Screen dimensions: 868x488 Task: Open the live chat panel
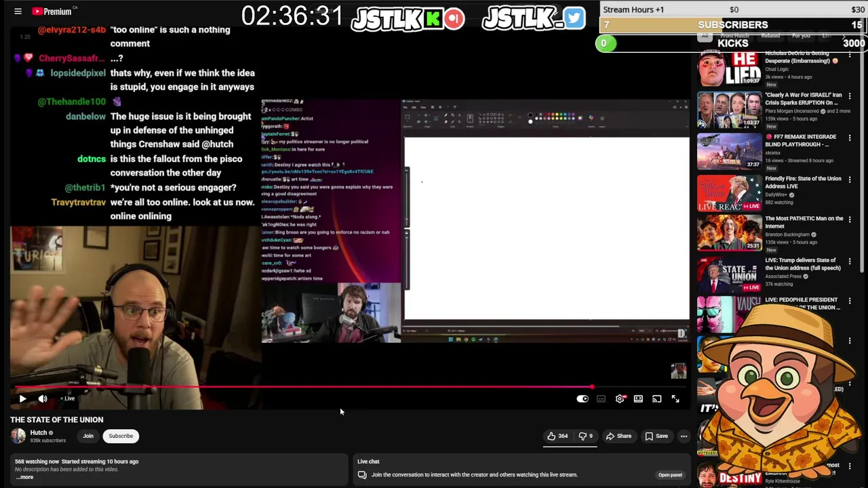click(x=670, y=474)
